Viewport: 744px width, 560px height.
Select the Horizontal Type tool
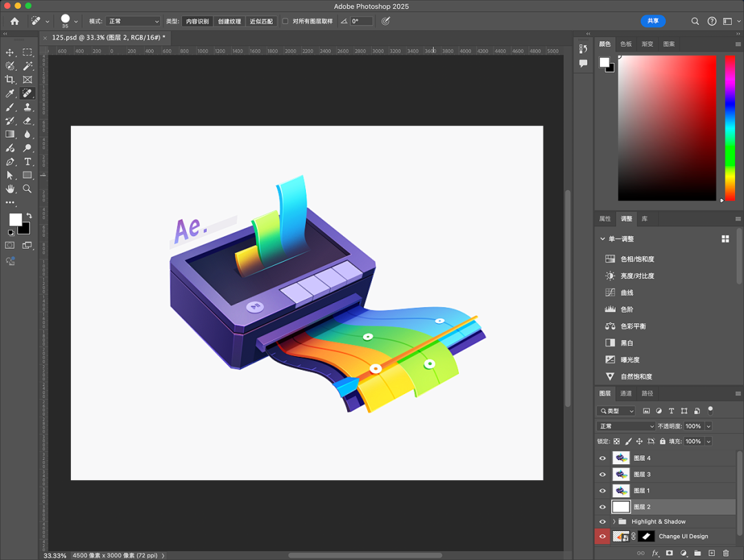click(x=28, y=162)
